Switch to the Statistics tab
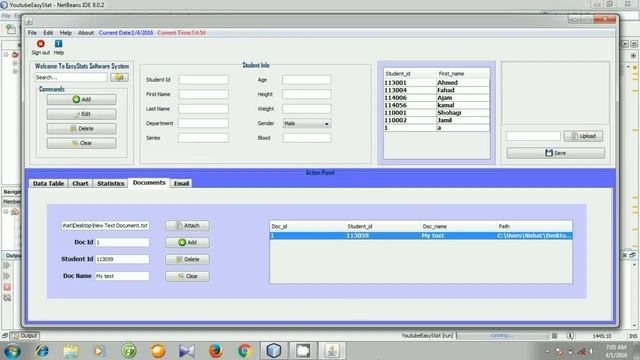 click(x=111, y=184)
